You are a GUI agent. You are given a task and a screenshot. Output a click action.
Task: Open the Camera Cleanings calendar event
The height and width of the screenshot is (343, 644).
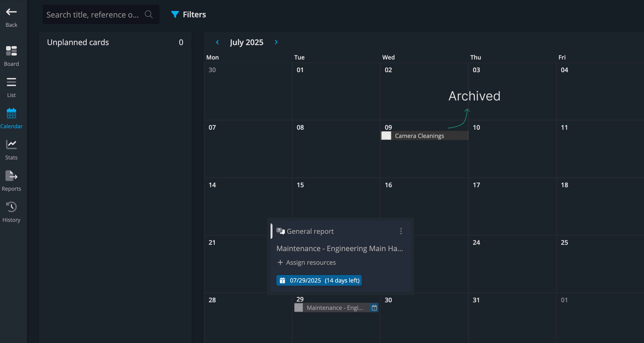pos(424,136)
